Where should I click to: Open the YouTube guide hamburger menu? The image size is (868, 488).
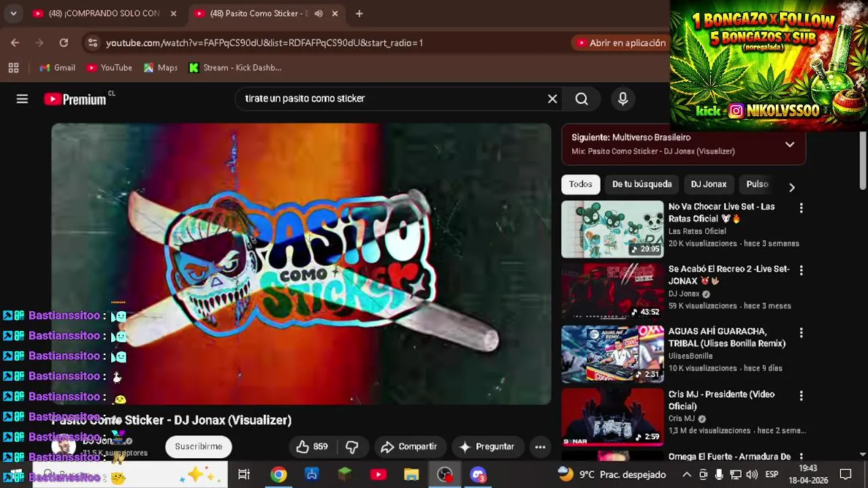point(22,99)
